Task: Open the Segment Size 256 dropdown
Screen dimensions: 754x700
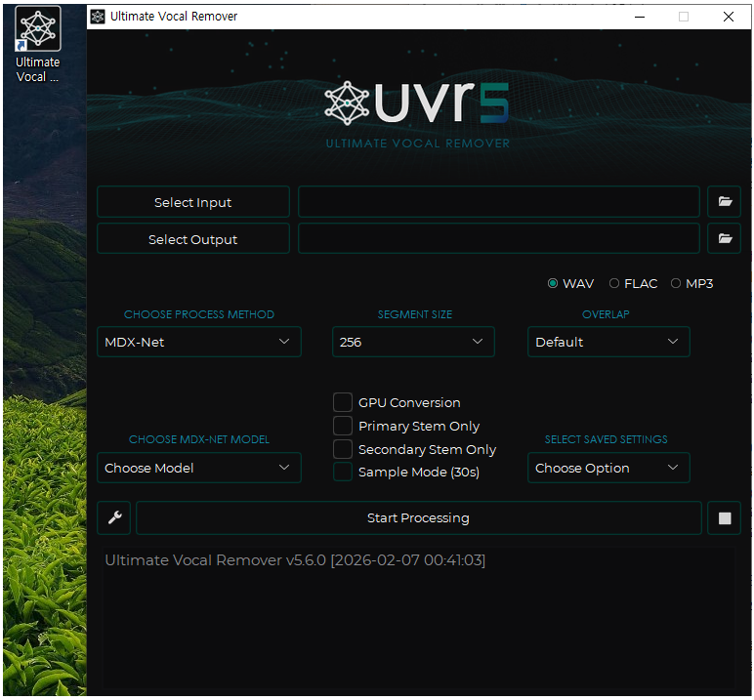Action: pos(413,342)
